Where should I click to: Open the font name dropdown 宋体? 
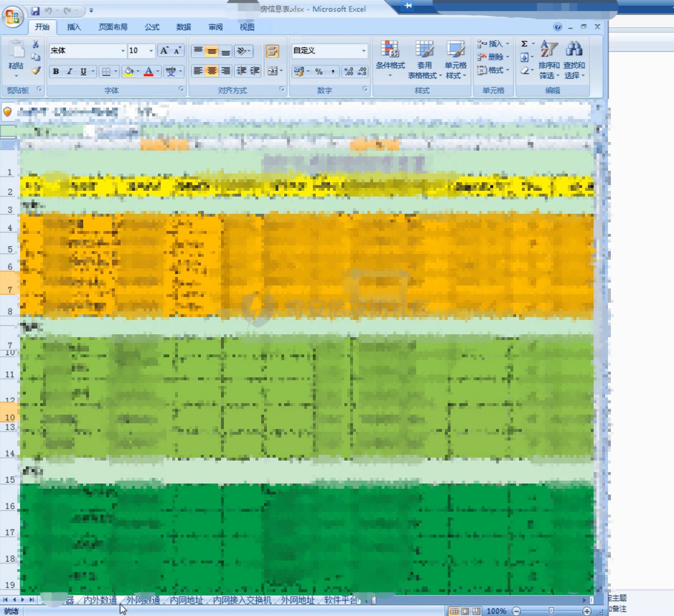click(123, 51)
